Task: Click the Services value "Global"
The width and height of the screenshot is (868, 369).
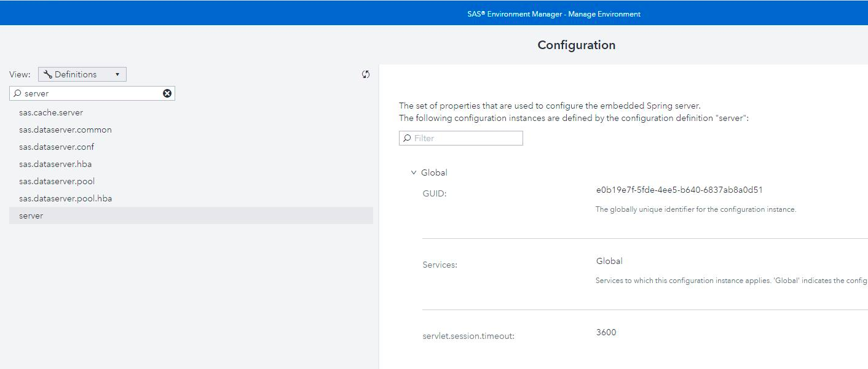Action: (x=609, y=261)
